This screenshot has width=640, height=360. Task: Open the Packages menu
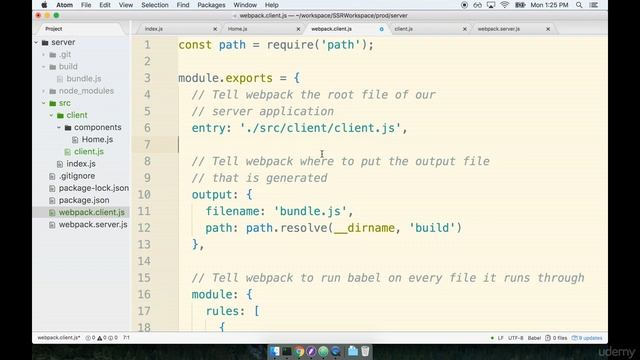click(x=211, y=5)
